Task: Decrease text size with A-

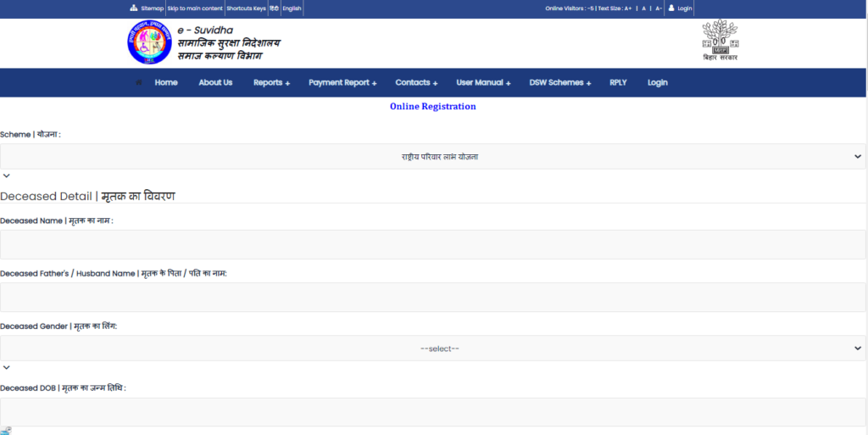Action: click(x=659, y=8)
